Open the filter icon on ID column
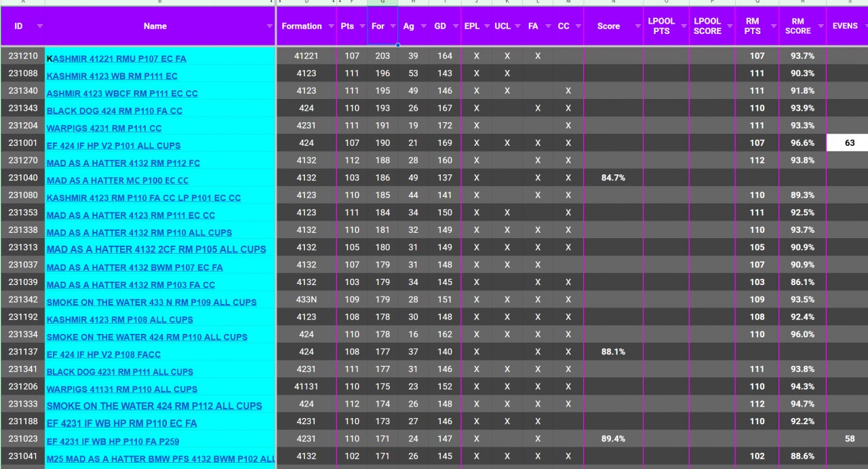Image resolution: width=868 pixels, height=469 pixels. click(x=39, y=26)
